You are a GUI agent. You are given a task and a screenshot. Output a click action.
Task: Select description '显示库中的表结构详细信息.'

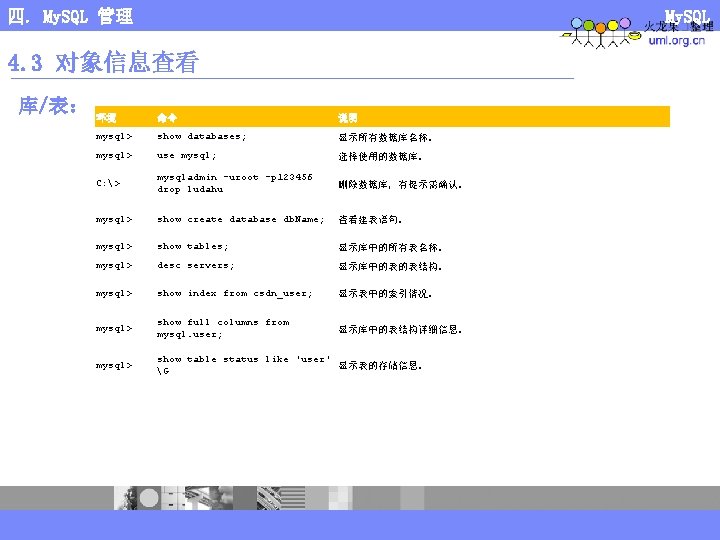point(400,329)
